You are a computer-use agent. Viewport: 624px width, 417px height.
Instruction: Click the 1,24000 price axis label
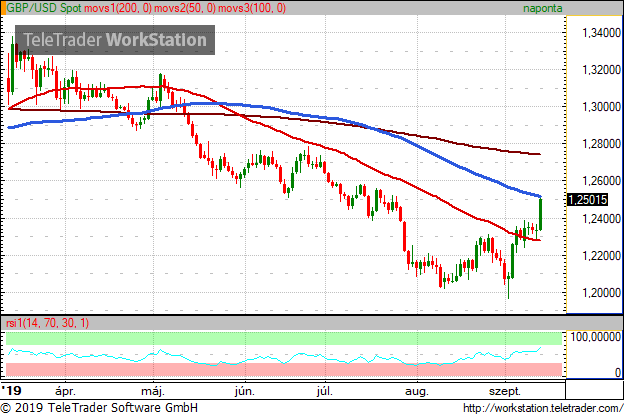click(601, 218)
